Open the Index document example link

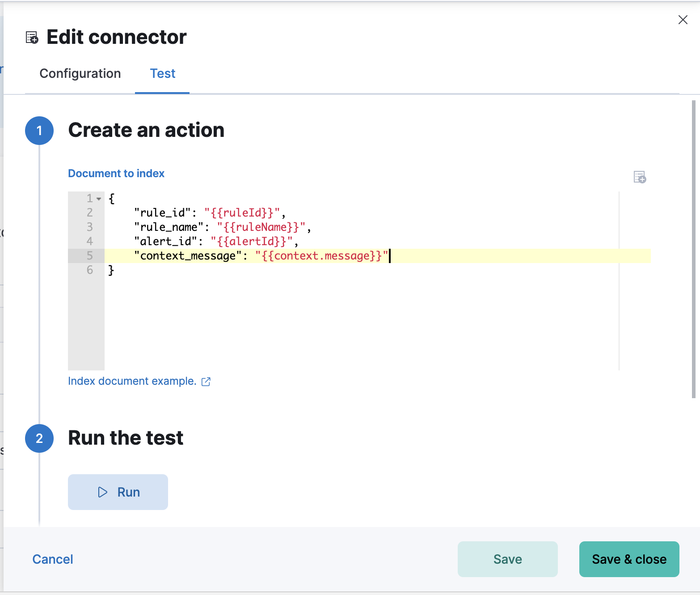(x=132, y=381)
